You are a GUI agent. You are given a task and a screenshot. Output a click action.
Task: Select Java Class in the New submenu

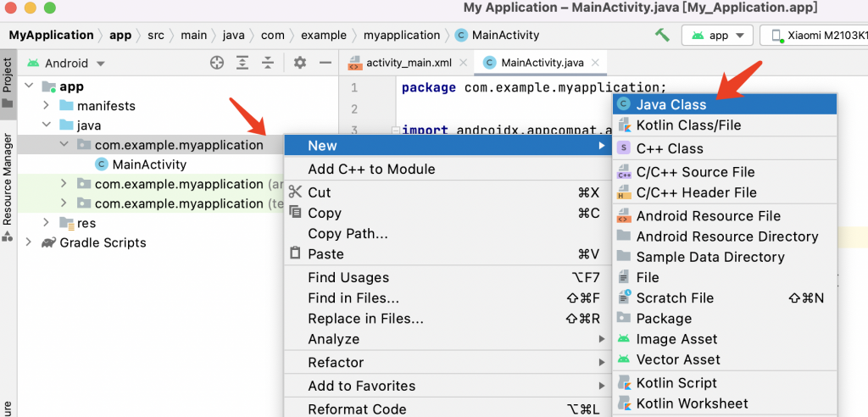(x=725, y=104)
